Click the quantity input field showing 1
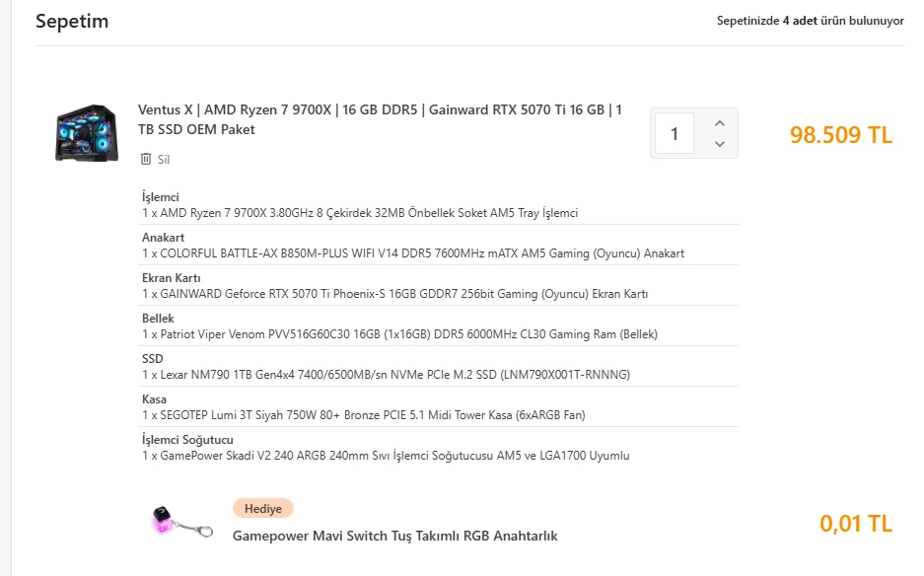Image resolution: width=924 pixels, height=576 pixels. 675,134
